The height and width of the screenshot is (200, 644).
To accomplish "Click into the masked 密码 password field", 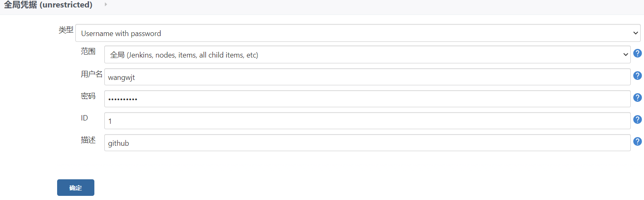I will click(x=368, y=99).
